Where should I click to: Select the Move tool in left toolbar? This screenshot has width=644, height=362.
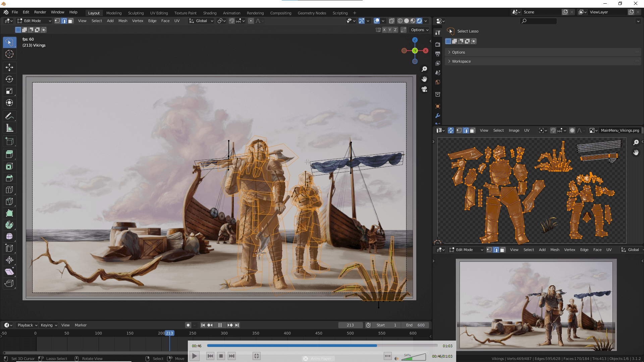tap(9, 67)
